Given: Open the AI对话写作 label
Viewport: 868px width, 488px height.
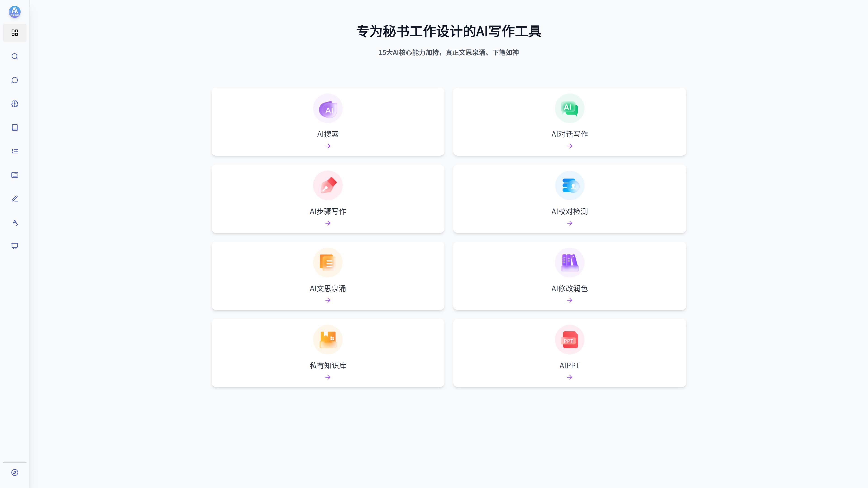Looking at the screenshot, I should pyautogui.click(x=569, y=134).
